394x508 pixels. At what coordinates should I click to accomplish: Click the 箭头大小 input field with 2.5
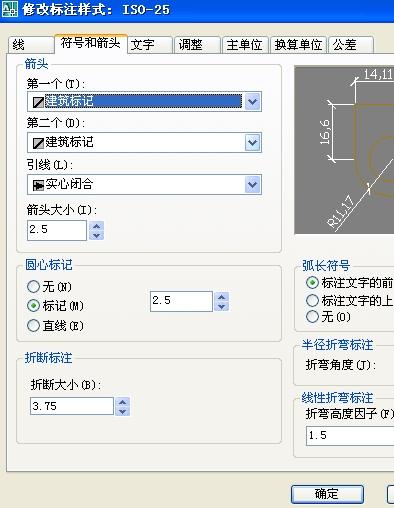(57, 230)
